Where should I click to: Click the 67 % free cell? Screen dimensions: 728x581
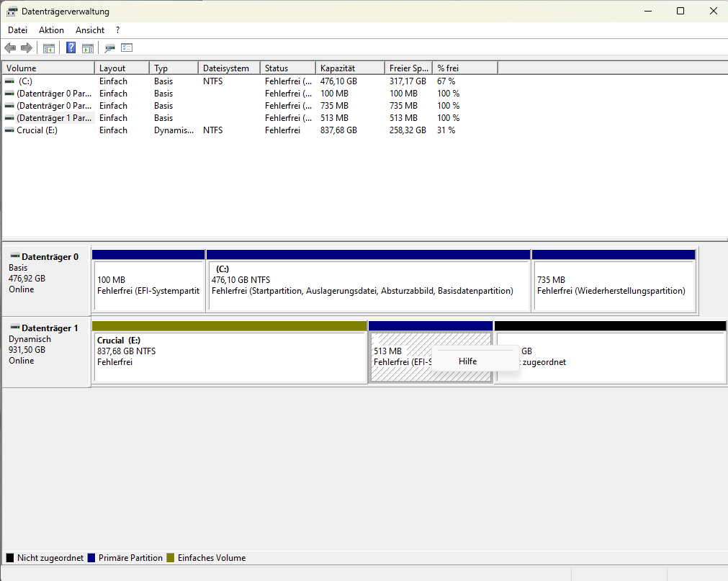[x=446, y=81]
